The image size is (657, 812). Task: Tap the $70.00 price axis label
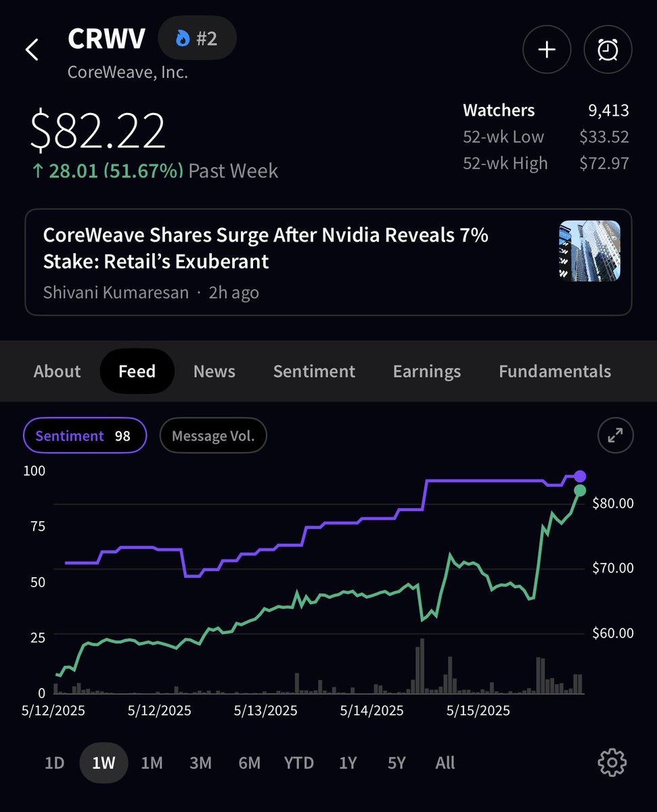613,568
